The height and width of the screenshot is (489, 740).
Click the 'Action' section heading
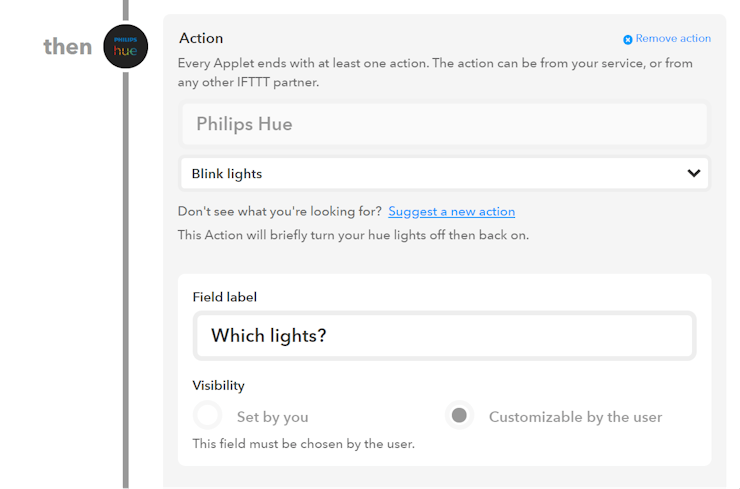click(x=201, y=38)
